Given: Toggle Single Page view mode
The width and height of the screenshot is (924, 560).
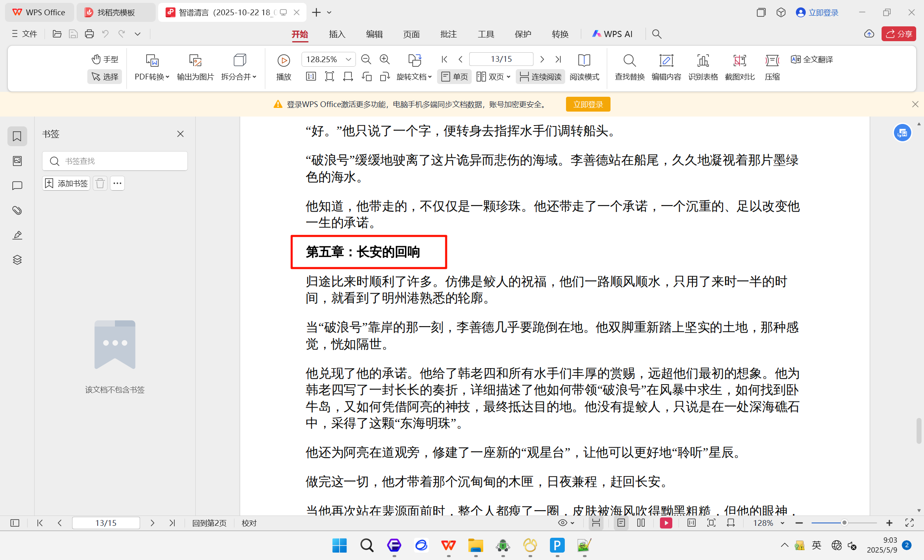Looking at the screenshot, I should [x=454, y=77].
